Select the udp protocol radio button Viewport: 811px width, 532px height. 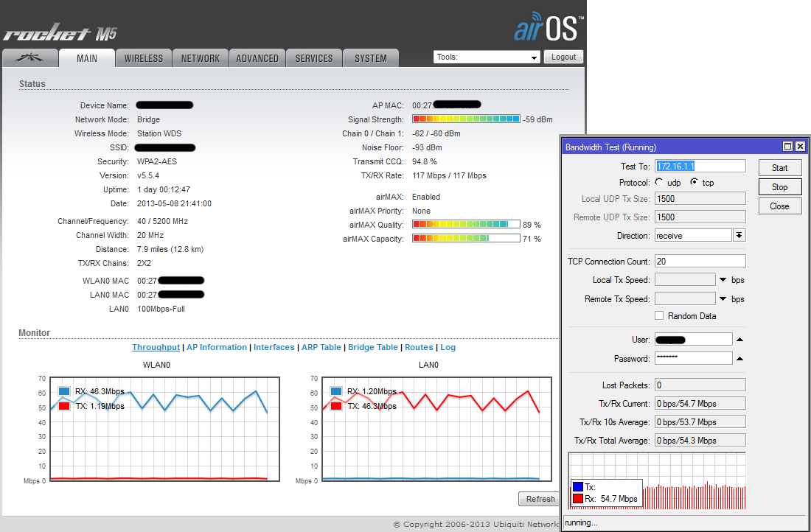658,183
